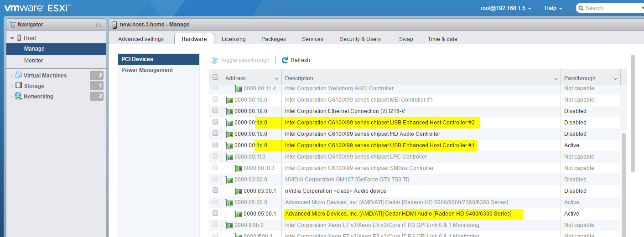
Task: Click the PCI device icon for 0000:00:19.0
Action: [229, 111]
